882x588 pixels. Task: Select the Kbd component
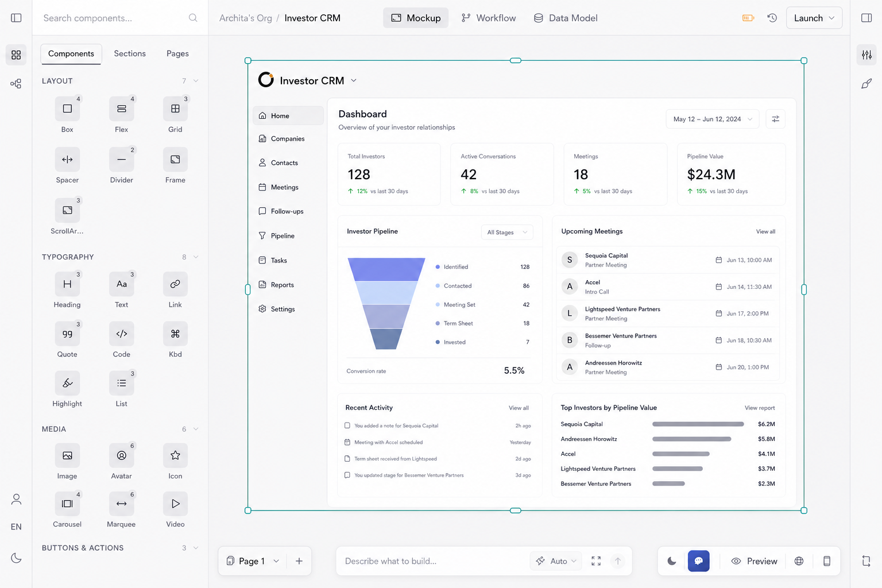tap(175, 334)
